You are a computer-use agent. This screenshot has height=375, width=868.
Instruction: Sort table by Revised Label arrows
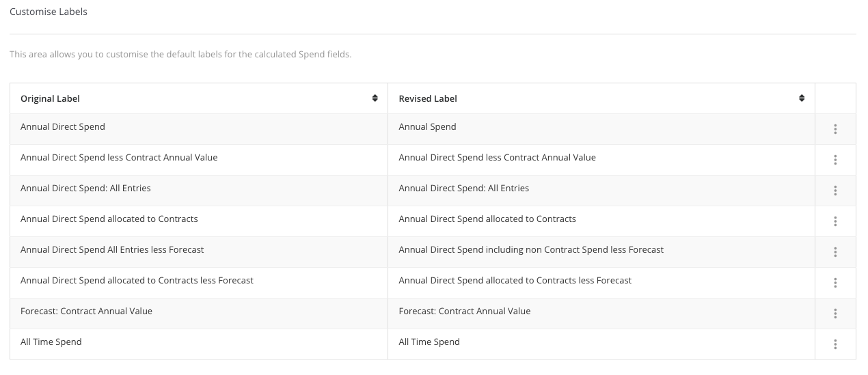coord(802,98)
